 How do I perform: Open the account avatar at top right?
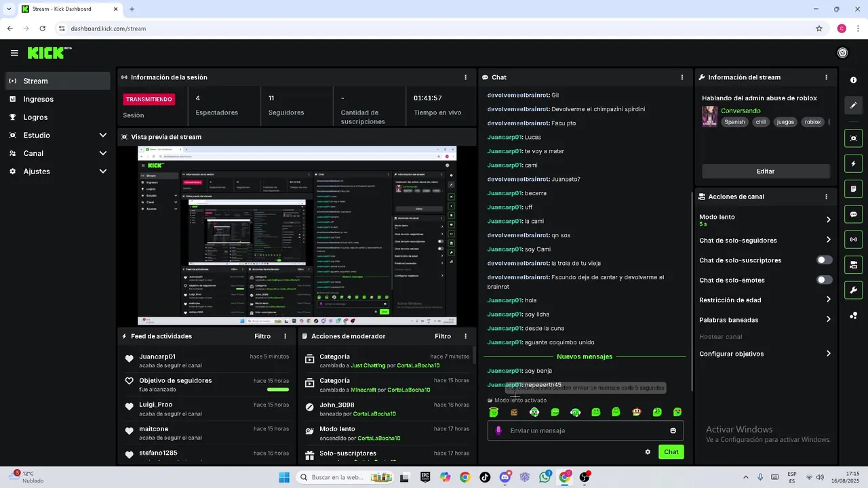pos(842,53)
